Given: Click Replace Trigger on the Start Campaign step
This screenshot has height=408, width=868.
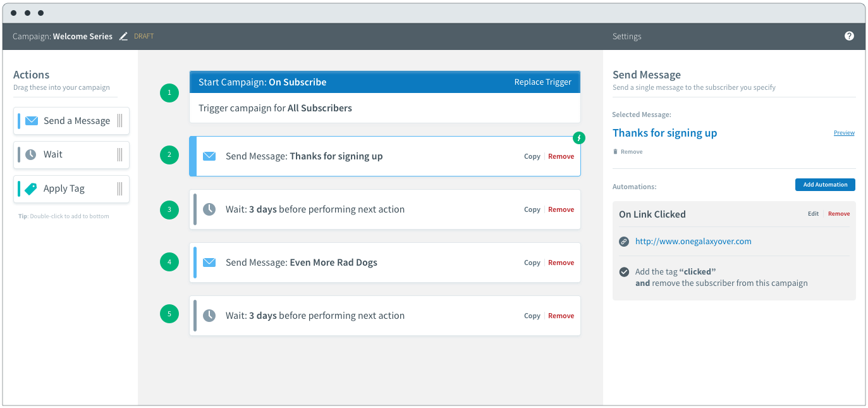Looking at the screenshot, I should pyautogui.click(x=542, y=82).
